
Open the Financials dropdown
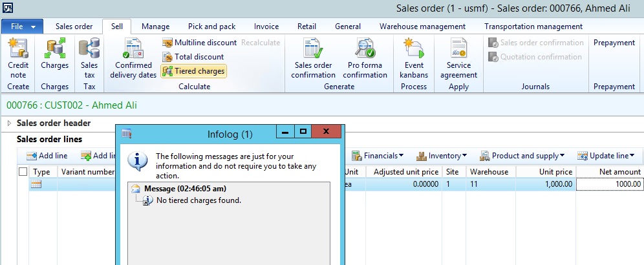pos(378,156)
